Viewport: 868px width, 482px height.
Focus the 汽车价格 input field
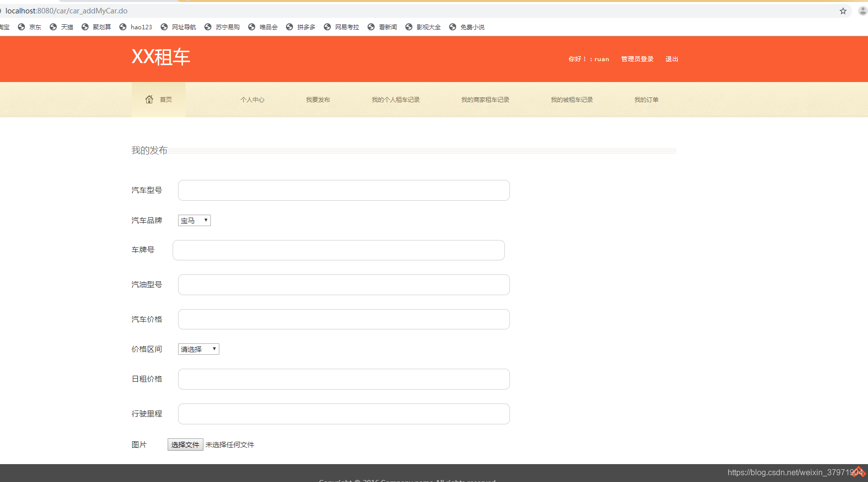tap(344, 320)
